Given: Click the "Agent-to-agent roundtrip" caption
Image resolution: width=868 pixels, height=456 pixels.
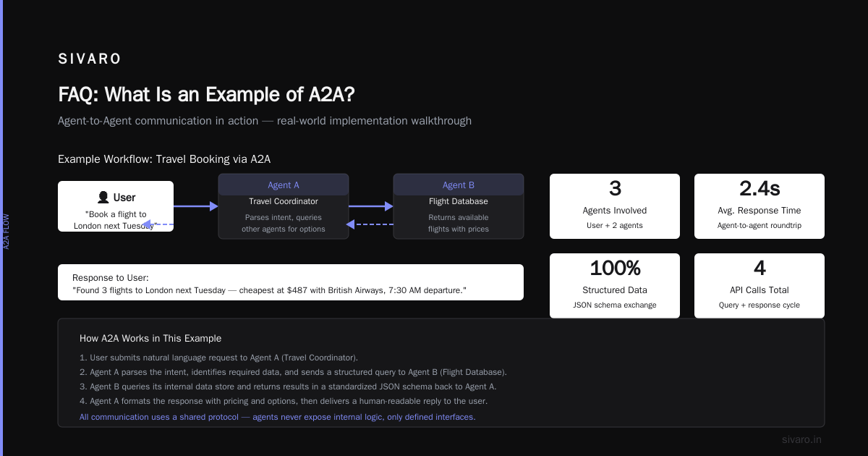Looking at the screenshot, I should pyautogui.click(x=759, y=225).
